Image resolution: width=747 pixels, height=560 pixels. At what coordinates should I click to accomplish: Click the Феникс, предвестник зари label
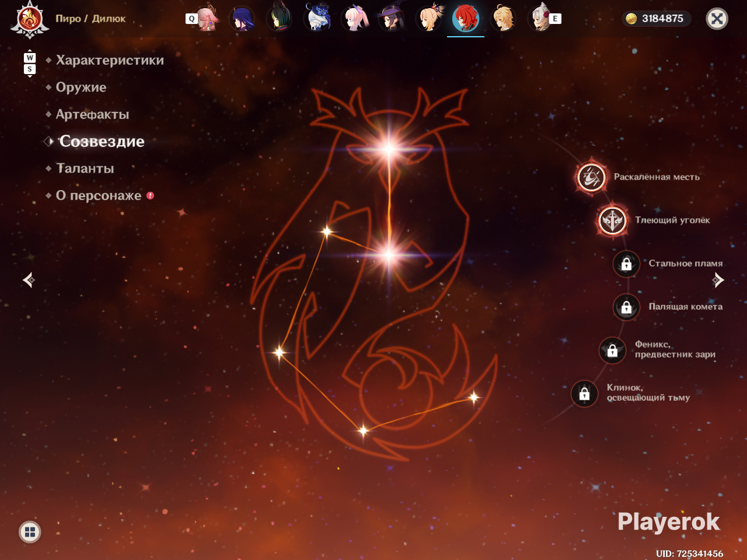675,349
